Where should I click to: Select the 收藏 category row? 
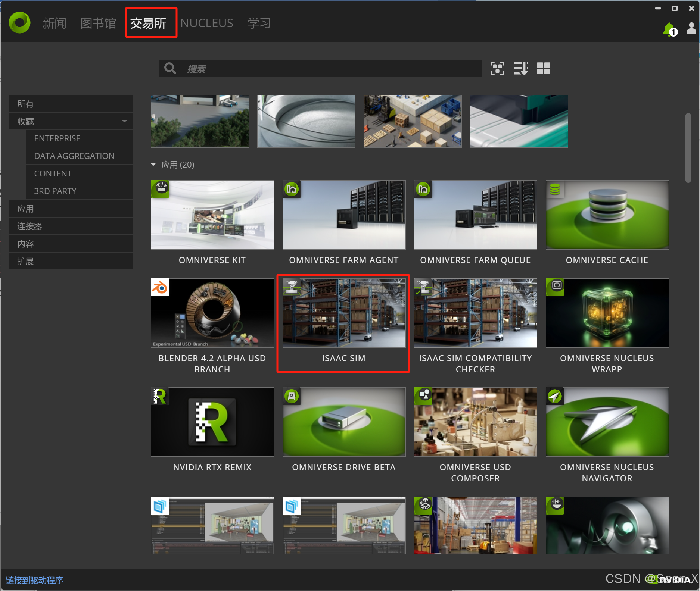(63, 121)
